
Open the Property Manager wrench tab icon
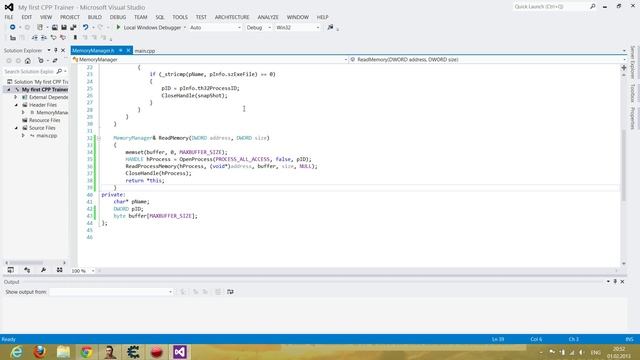pos(43,270)
